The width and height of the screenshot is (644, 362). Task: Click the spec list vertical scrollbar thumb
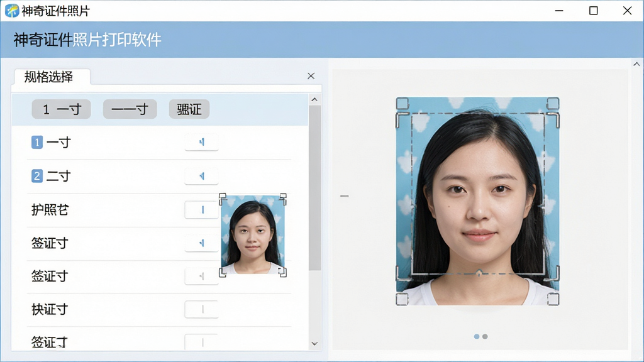tap(314, 187)
